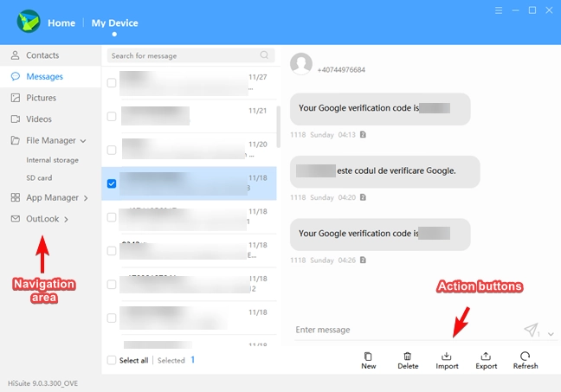The height and width of the screenshot is (392, 561).
Task: Click the Messages speech bubble icon
Action: click(15, 76)
